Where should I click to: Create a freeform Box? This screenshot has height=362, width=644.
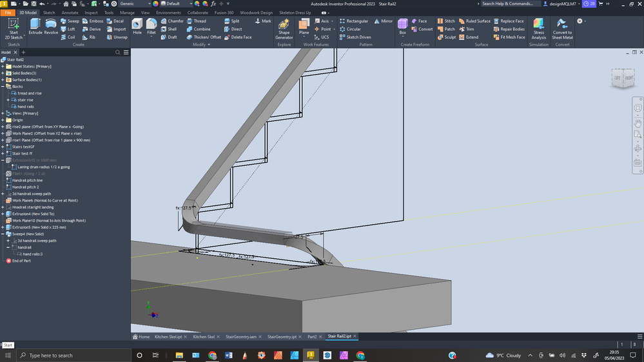click(402, 26)
